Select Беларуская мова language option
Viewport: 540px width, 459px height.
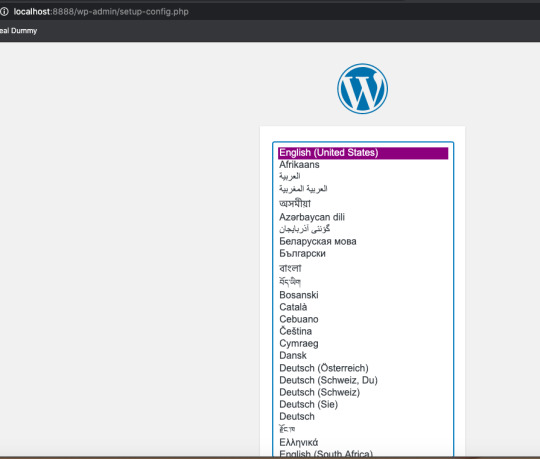click(363, 241)
